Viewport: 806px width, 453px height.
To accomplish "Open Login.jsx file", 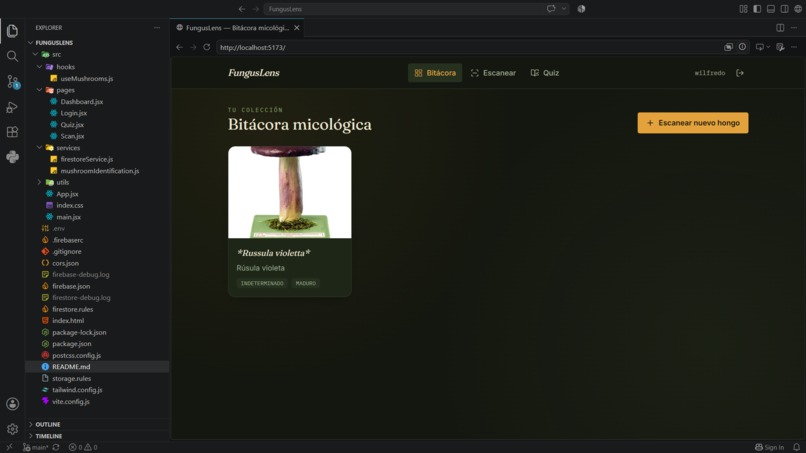I will pos(74,113).
